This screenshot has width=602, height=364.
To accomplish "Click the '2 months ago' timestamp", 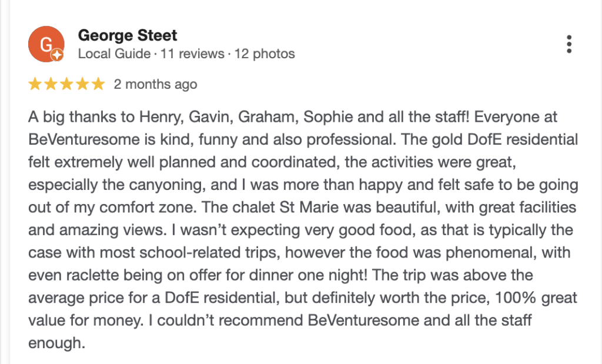I will (x=155, y=84).
